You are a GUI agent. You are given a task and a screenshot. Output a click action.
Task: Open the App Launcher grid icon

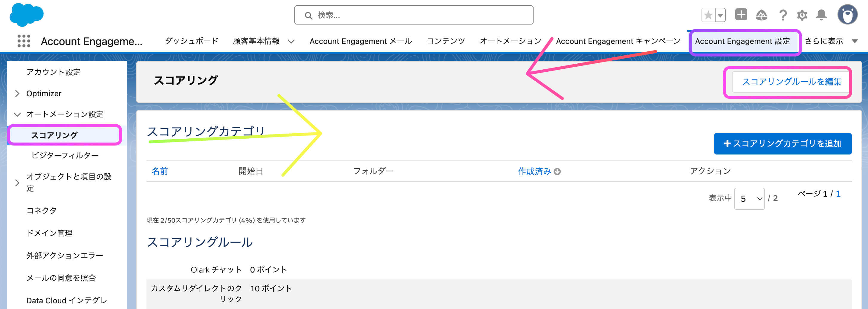tap(24, 41)
